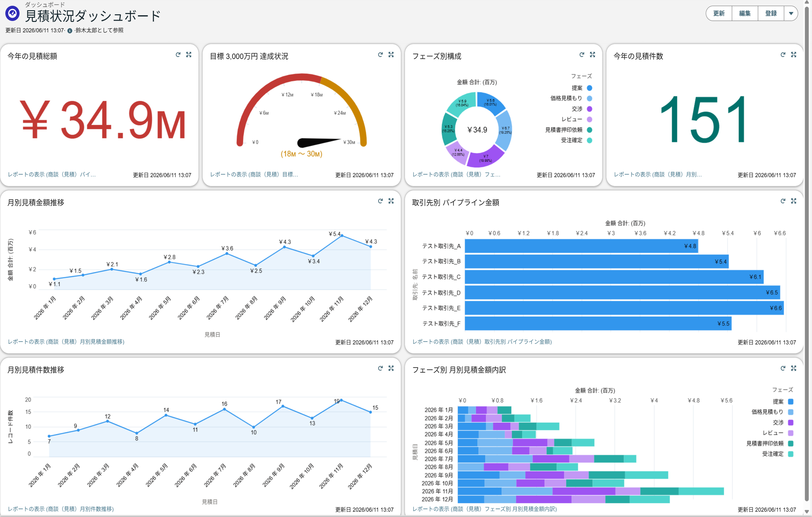Click the 更新 button
812x517 pixels.
(719, 13)
